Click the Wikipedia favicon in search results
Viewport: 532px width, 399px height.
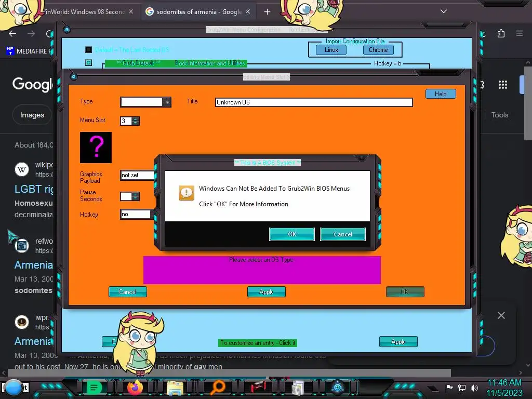point(22,169)
